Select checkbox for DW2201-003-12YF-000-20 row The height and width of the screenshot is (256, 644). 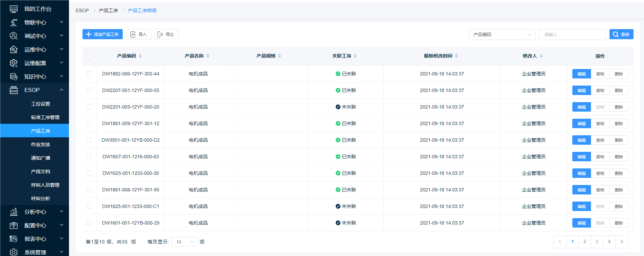(x=89, y=107)
